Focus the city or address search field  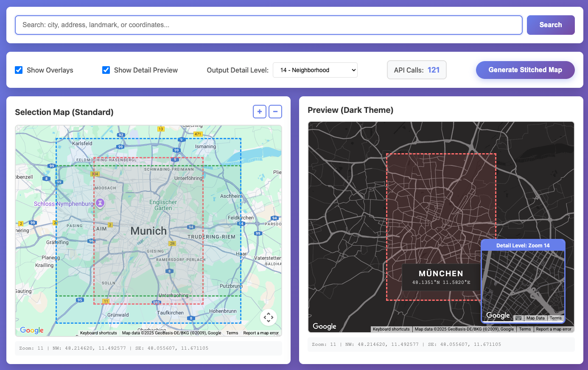coord(269,25)
